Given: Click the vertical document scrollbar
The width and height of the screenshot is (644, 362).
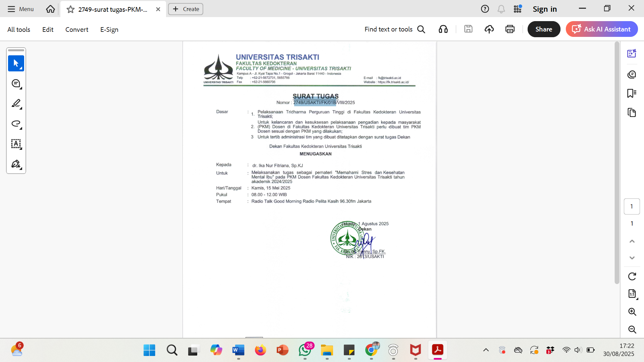Looking at the screenshot, I should tap(616, 163).
